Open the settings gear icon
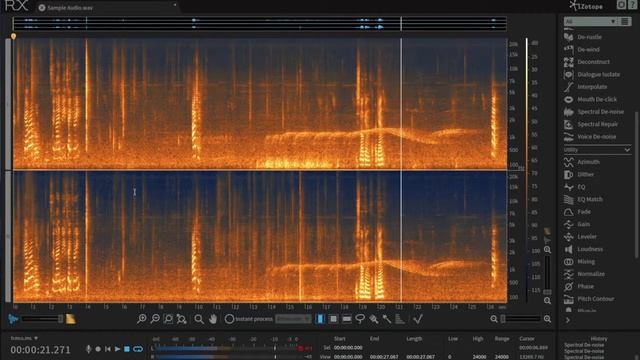640x360 pixels. (621, 5)
